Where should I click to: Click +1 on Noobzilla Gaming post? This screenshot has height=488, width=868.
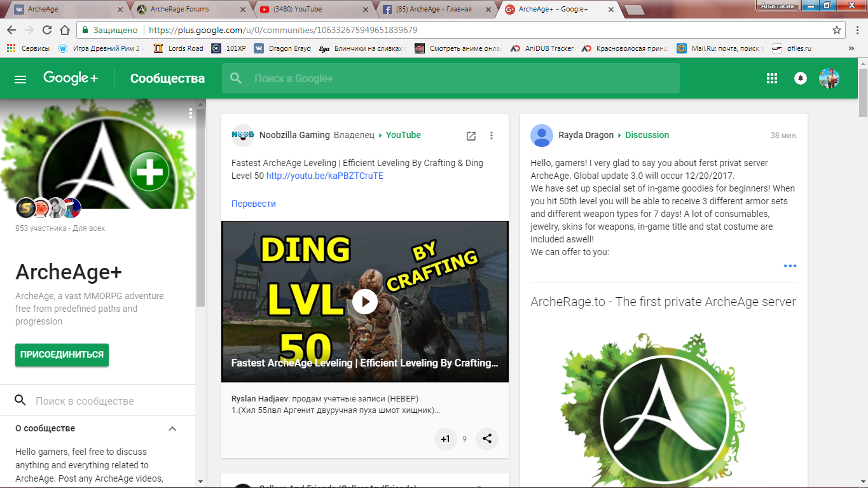[x=446, y=438]
